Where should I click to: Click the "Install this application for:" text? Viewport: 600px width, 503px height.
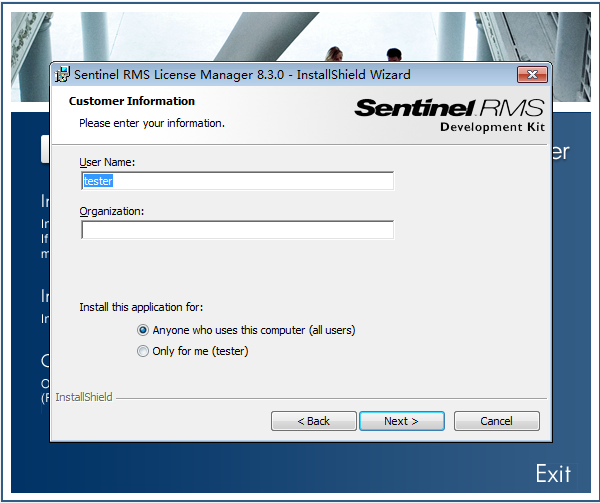(x=141, y=307)
